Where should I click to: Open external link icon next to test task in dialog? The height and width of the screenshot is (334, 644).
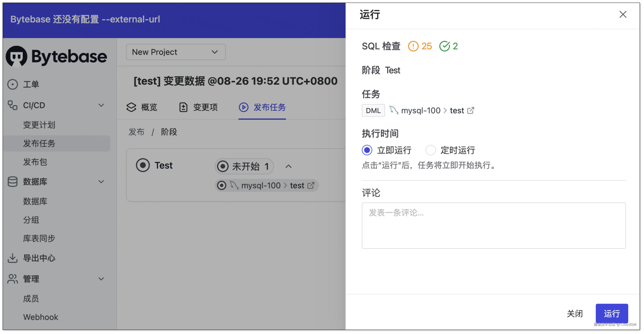pos(471,110)
